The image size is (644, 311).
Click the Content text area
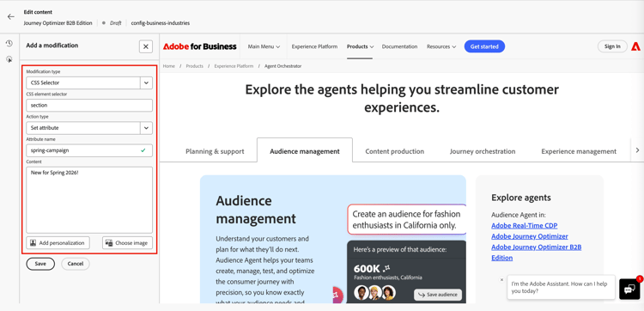[x=89, y=200]
